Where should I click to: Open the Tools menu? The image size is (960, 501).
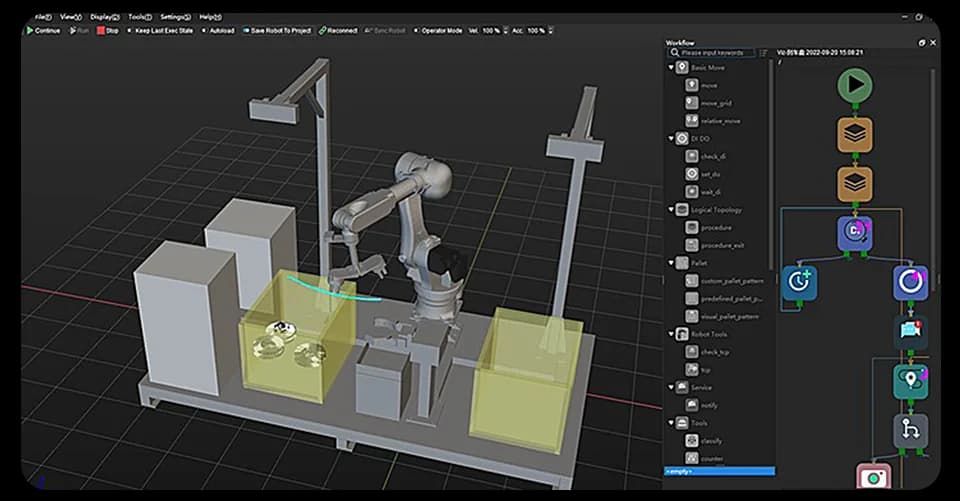tap(140, 17)
